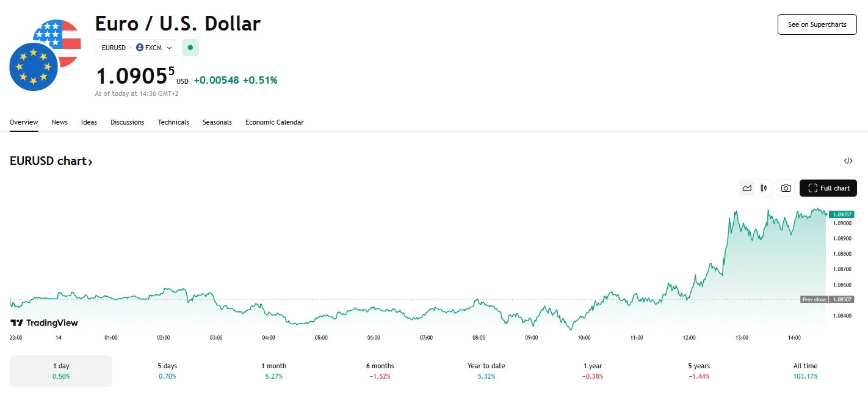The height and width of the screenshot is (400, 868).
Task: Switch to candlestick chart style icon
Action: tap(764, 188)
